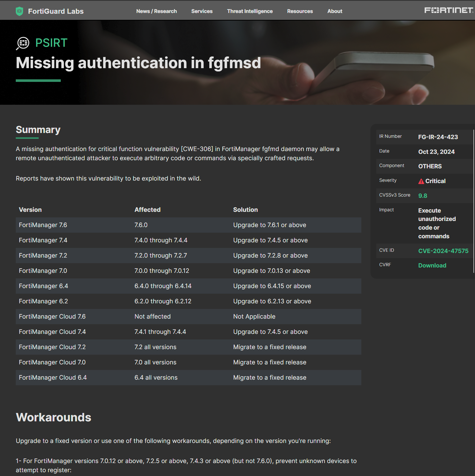Click '6.4.0 through 6.4.14' cell

163,286
